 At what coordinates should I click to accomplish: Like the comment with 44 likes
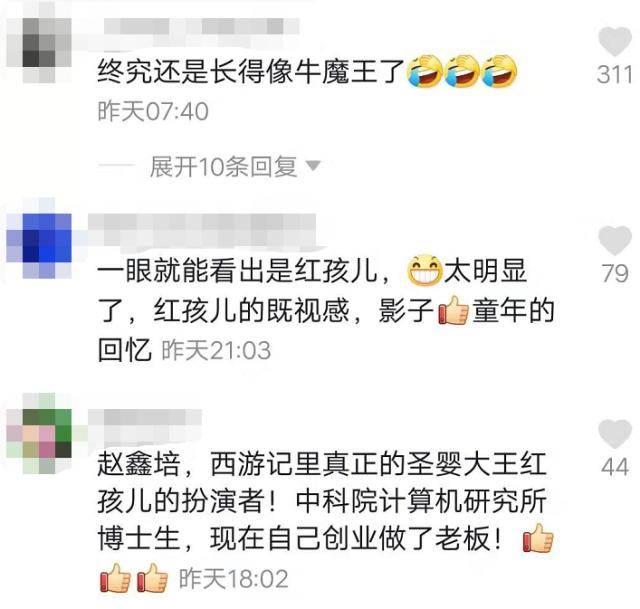point(615,434)
